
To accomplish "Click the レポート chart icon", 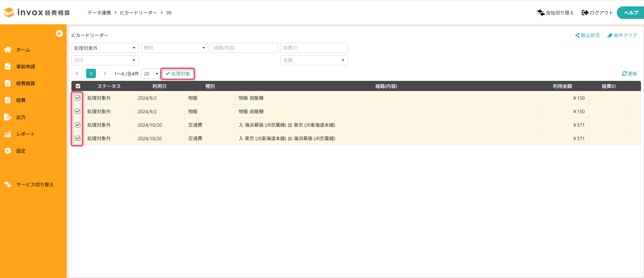I will click(8, 134).
